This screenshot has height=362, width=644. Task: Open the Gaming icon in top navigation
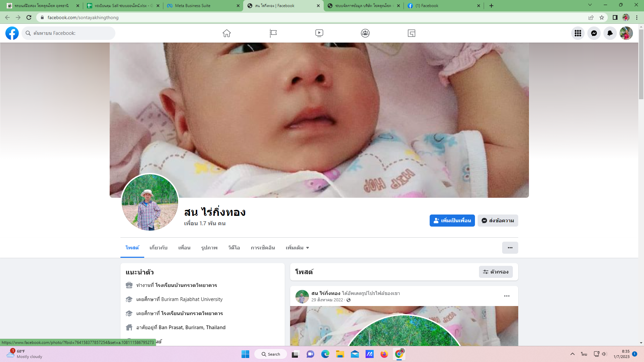[412, 33]
